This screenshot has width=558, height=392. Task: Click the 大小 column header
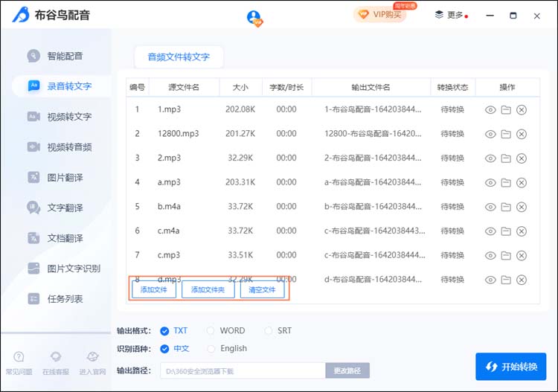pyautogui.click(x=240, y=87)
